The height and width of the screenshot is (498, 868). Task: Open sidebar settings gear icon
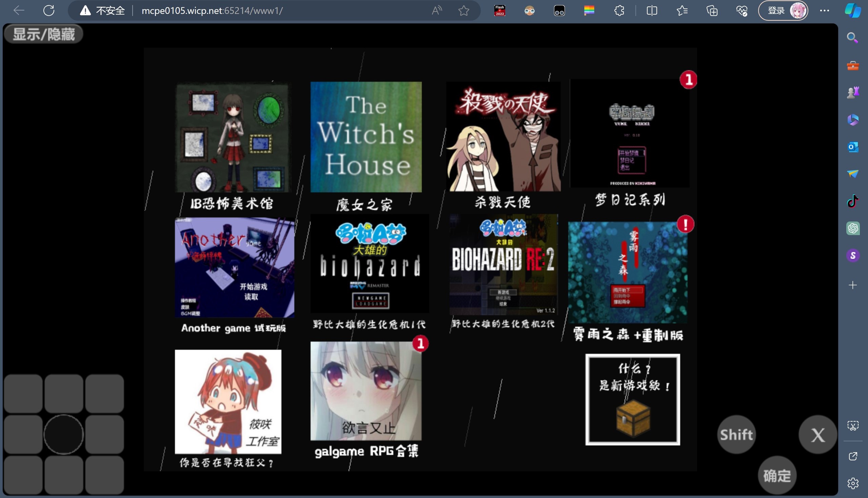click(x=853, y=483)
